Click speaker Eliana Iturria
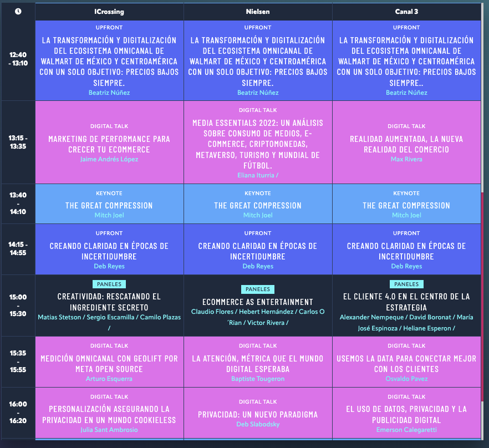This screenshot has height=448, width=489. [256, 175]
